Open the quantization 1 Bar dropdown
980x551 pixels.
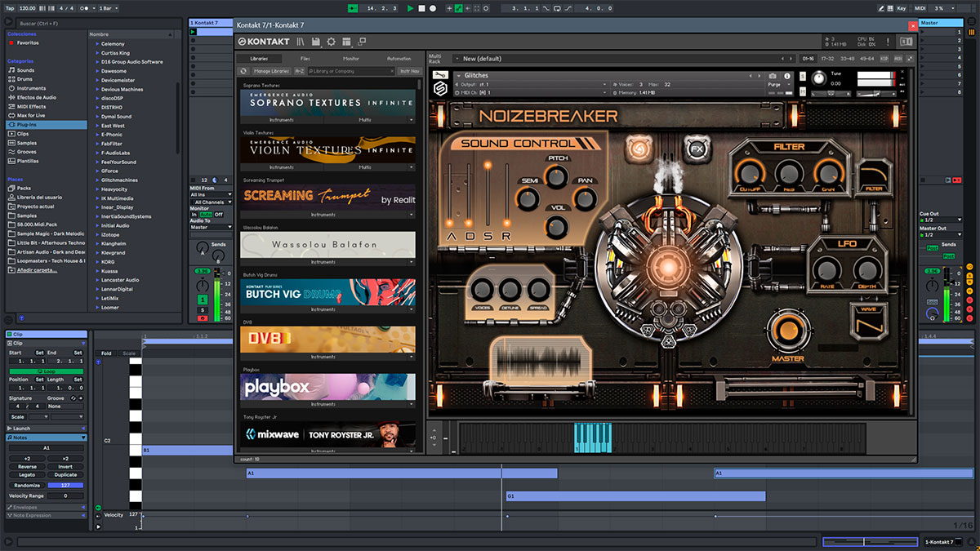click(108, 8)
